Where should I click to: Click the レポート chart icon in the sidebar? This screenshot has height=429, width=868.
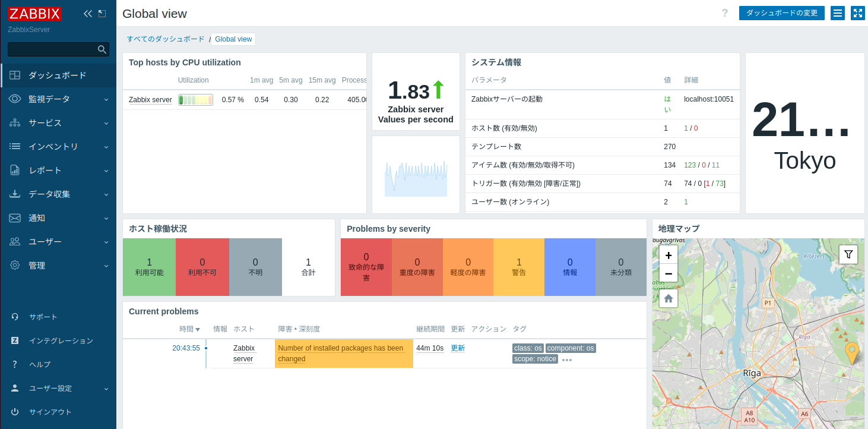14,170
